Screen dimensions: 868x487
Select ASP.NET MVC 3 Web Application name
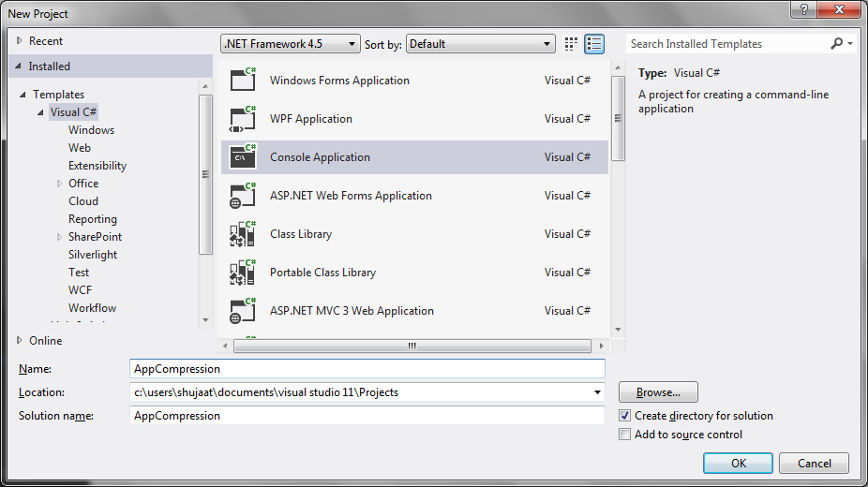352,311
